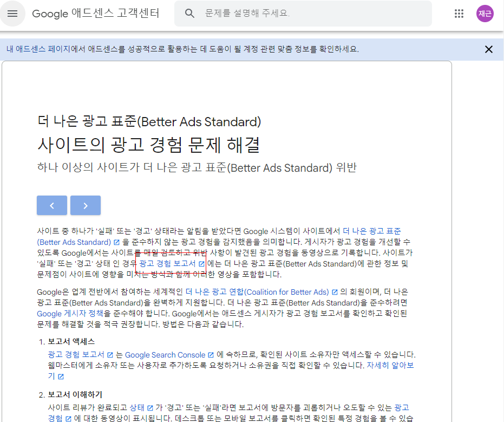Go to next article with right chevron
This screenshot has height=422, width=504.
click(86, 205)
